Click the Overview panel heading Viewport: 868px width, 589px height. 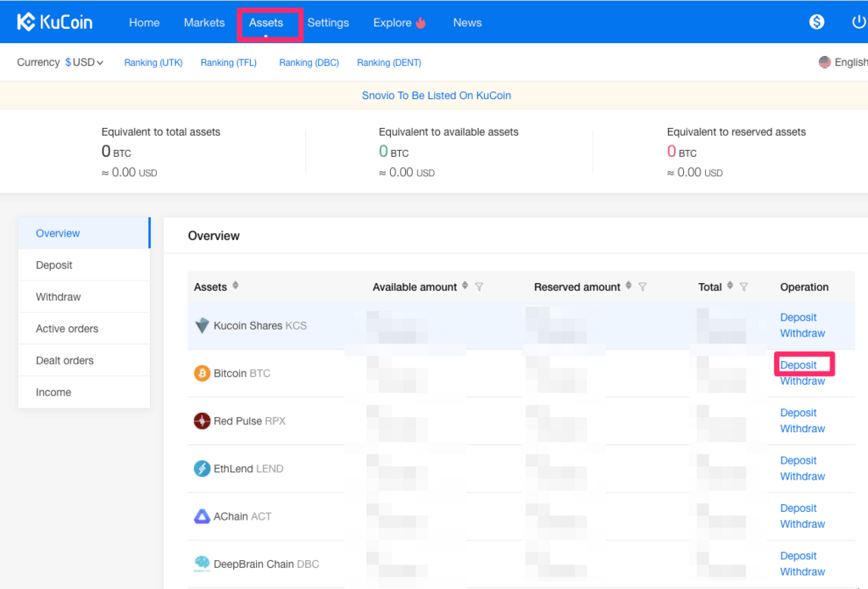(214, 236)
